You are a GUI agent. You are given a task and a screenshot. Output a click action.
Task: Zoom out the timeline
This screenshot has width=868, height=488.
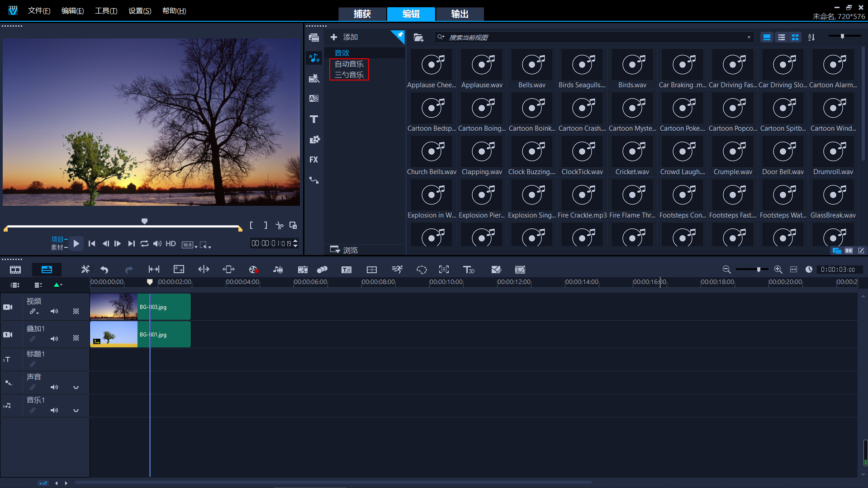click(x=726, y=270)
